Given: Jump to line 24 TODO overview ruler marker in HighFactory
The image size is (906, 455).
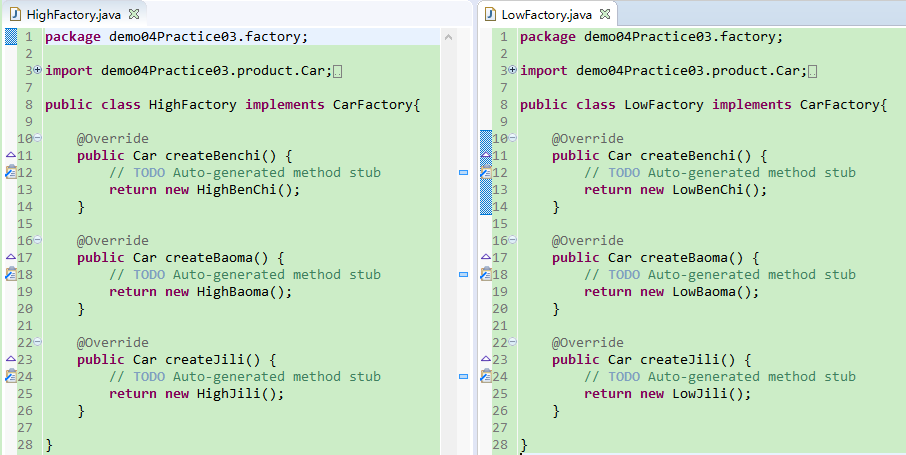Looking at the screenshot, I should click(x=463, y=376).
